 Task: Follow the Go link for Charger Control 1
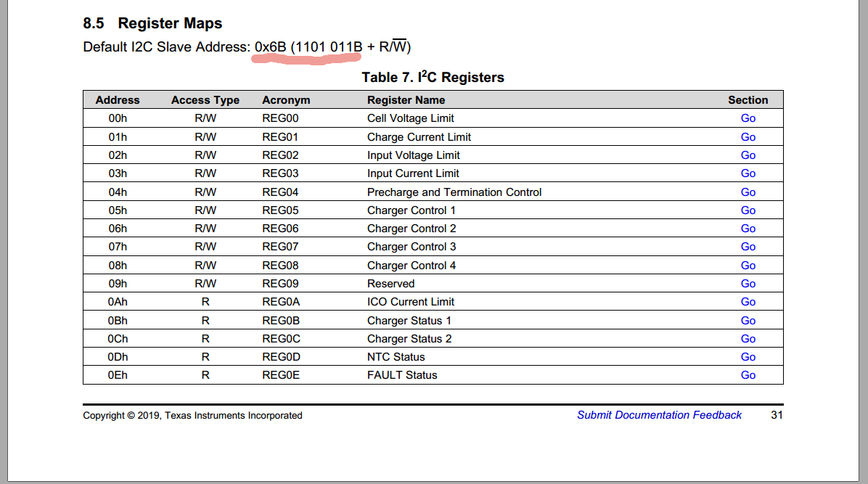748,210
